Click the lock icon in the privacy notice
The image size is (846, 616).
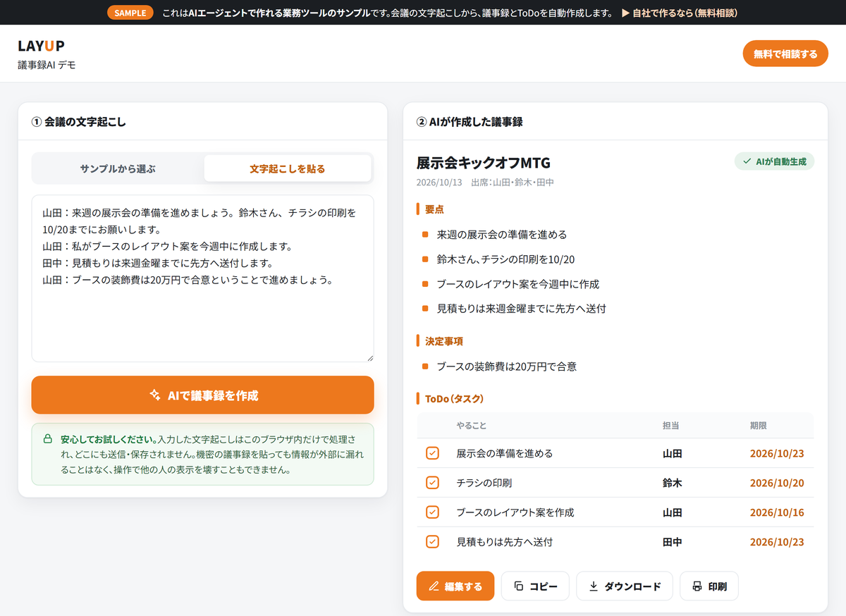48,439
